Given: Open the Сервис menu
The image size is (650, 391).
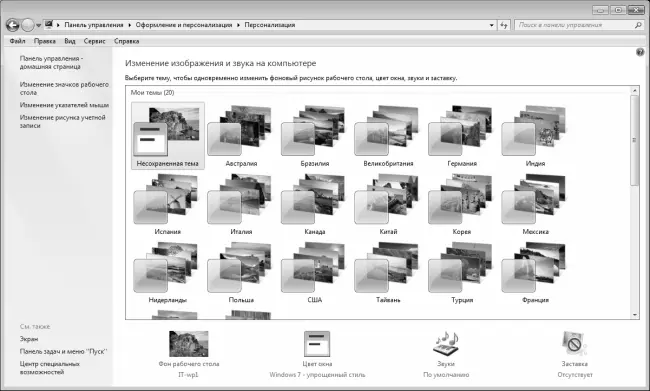Looking at the screenshot, I should (95, 41).
